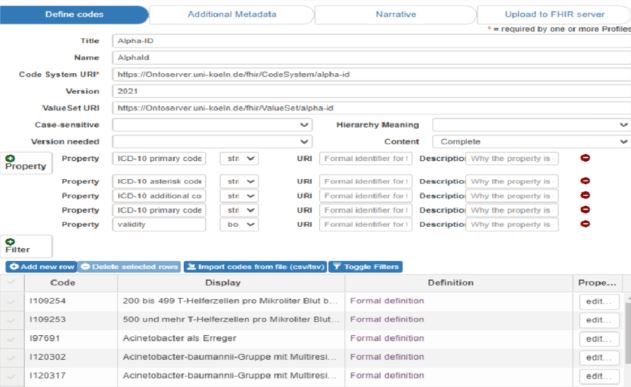Remove the first ICD-10 primary code property
This screenshot has height=387, width=631.
pos(585,158)
